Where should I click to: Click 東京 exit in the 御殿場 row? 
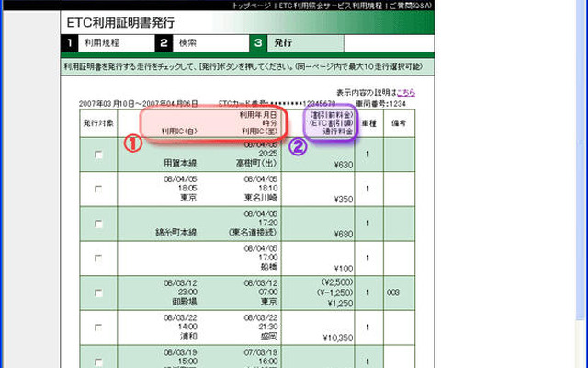pyautogui.click(x=269, y=302)
